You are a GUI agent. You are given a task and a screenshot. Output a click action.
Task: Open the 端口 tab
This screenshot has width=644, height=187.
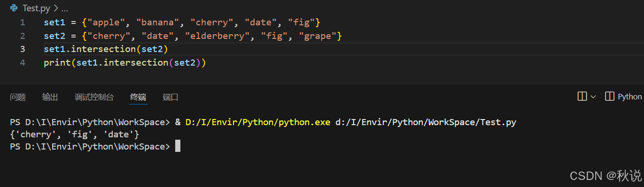pyautogui.click(x=171, y=97)
